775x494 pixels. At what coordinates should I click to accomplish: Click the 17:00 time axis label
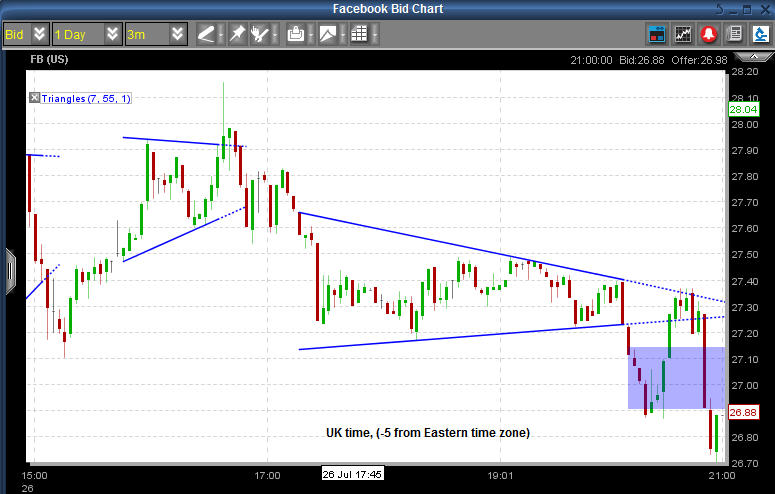(x=267, y=476)
